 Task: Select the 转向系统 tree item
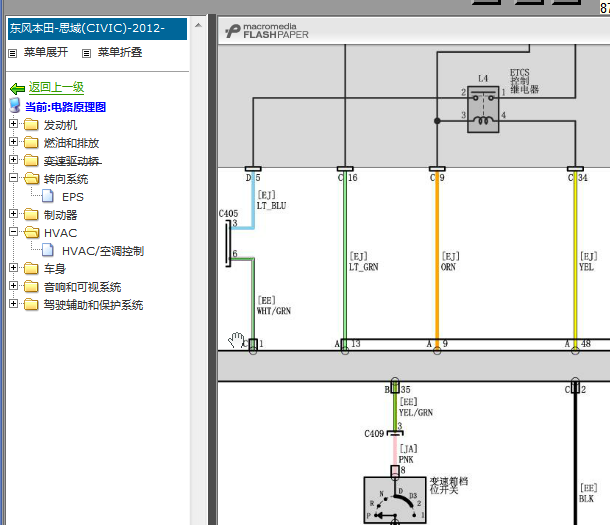(x=66, y=179)
